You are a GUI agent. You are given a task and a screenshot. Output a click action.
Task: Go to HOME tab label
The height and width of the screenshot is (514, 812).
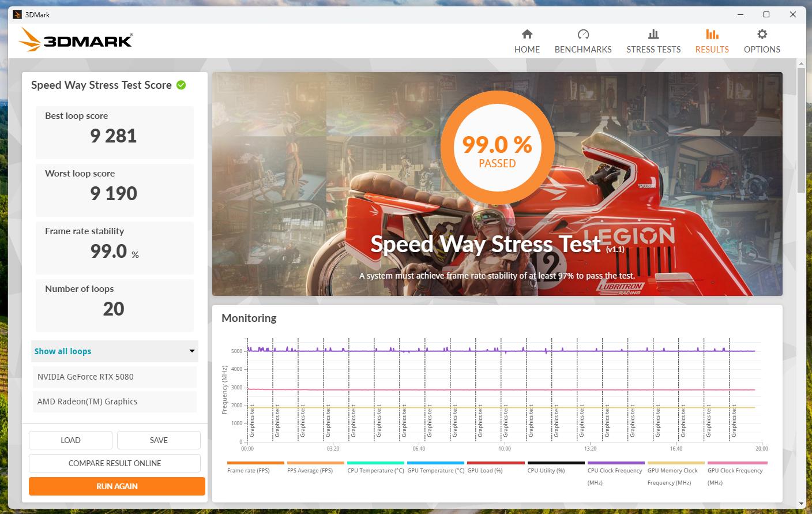[x=527, y=50]
